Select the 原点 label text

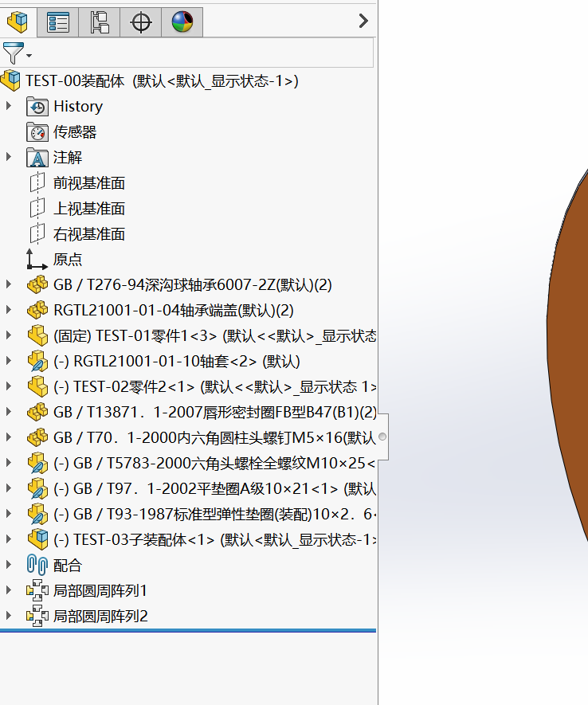(68, 260)
